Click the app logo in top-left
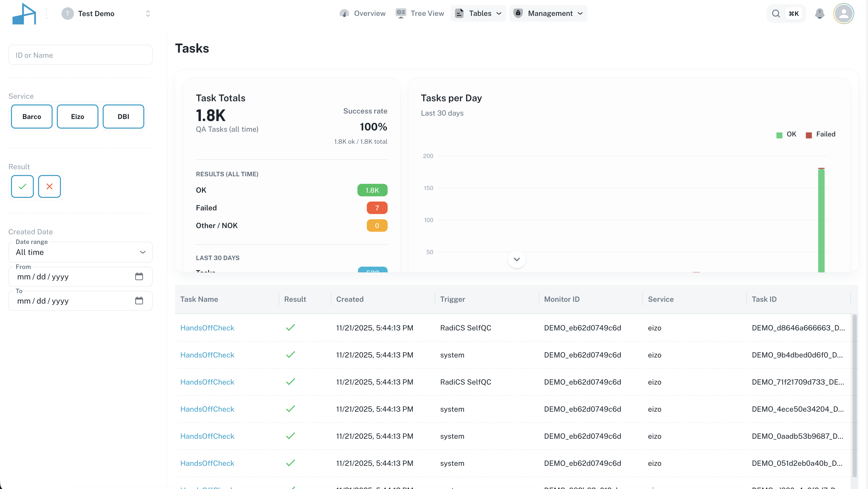 coord(24,14)
